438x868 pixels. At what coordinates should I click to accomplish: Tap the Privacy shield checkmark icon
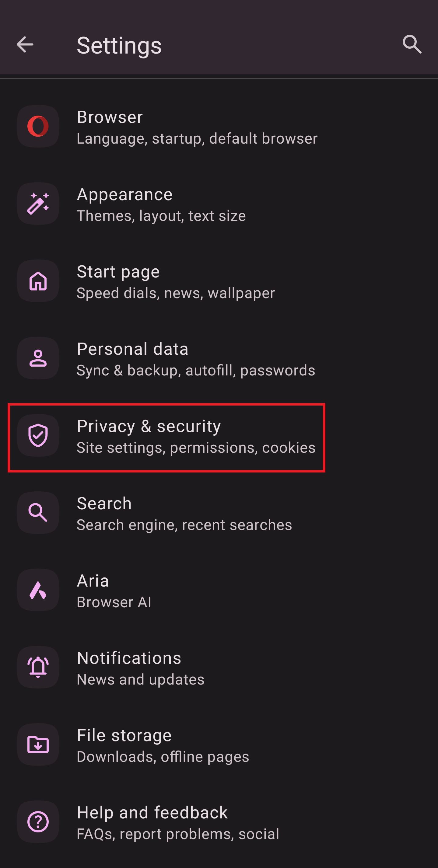click(38, 435)
